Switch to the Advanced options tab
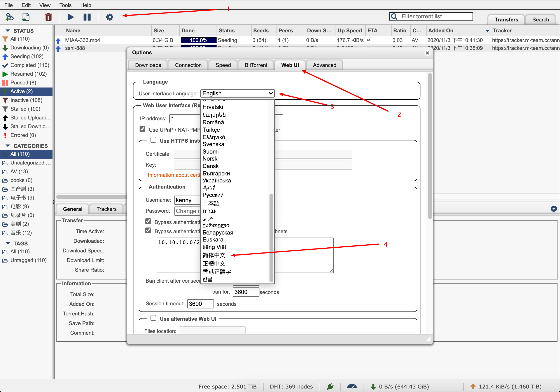560x392 pixels. point(325,65)
